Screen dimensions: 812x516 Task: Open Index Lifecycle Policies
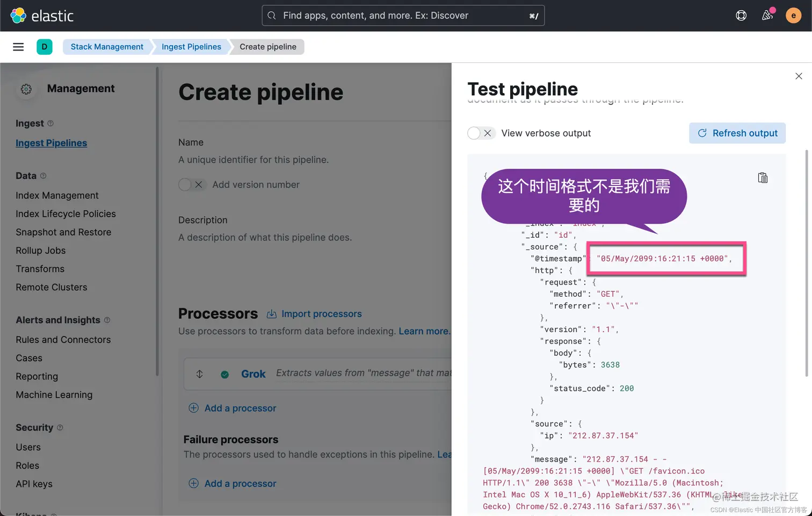[x=66, y=214]
